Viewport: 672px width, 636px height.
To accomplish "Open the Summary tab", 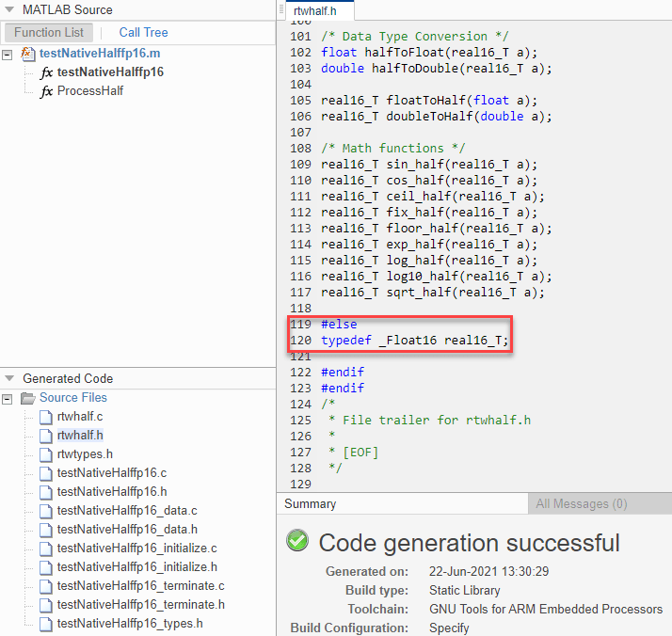I will point(311,503).
